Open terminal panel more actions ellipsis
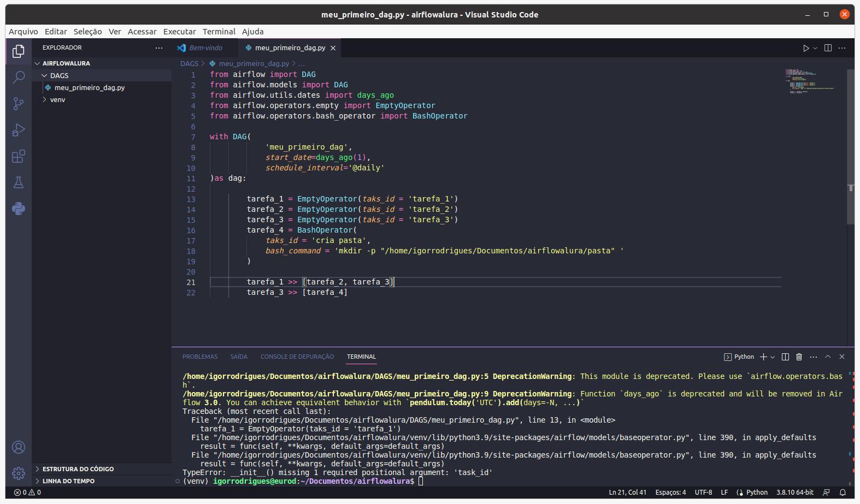Image resolution: width=860 pixels, height=504 pixels. point(814,357)
